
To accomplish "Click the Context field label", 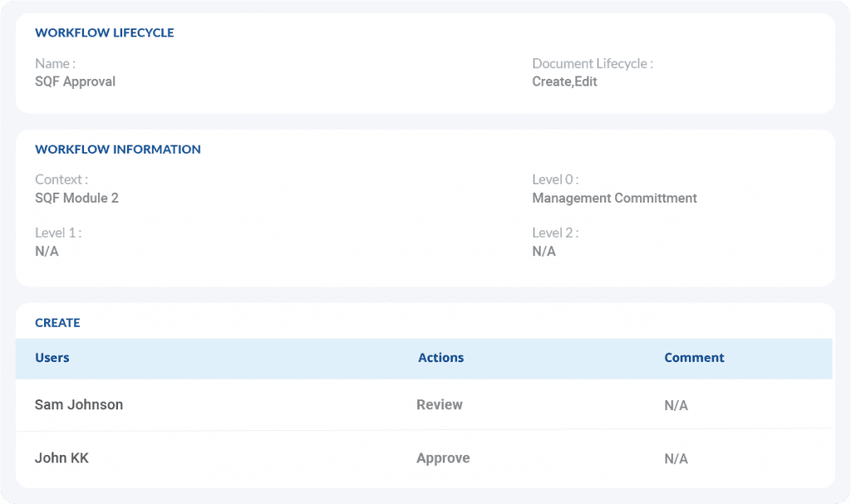I will [x=61, y=179].
